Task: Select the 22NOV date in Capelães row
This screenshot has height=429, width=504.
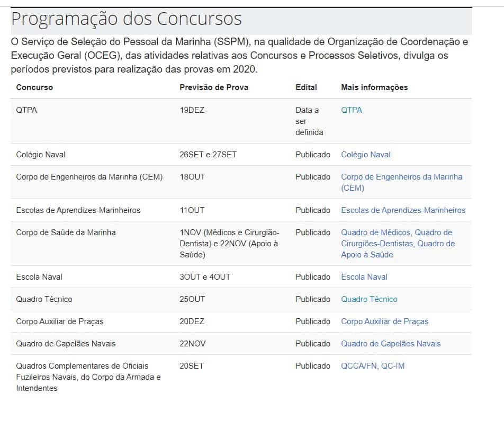Action: (x=193, y=343)
